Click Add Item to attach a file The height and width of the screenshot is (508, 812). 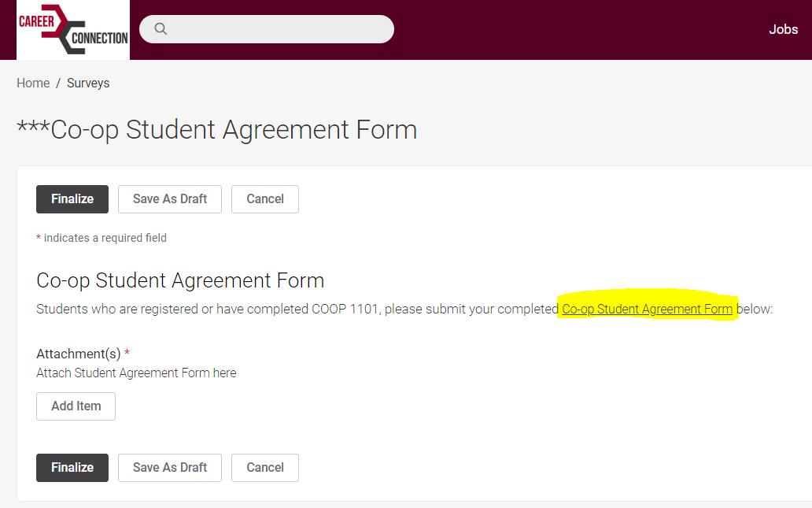(76, 406)
